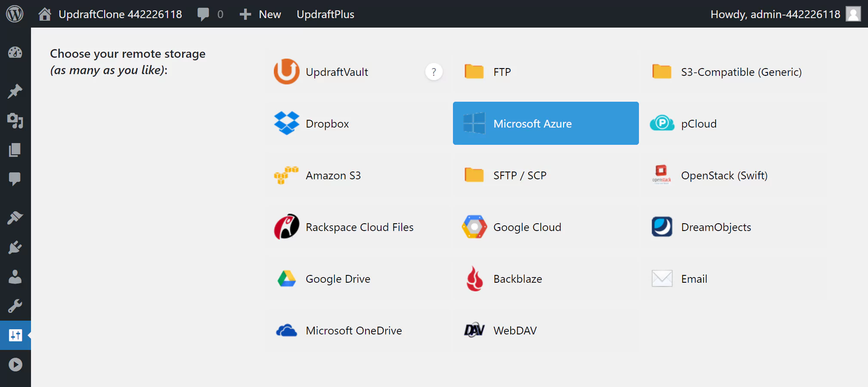Deselect the Microsoft Azure storage option
Screen dimensions: 868x387
(546, 124)
